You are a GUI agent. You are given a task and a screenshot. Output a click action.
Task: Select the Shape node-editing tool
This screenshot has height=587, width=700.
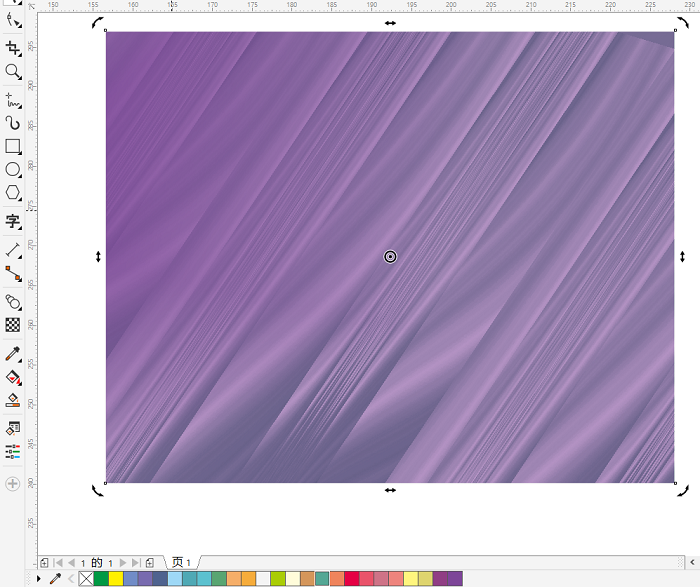coord(12,21)
